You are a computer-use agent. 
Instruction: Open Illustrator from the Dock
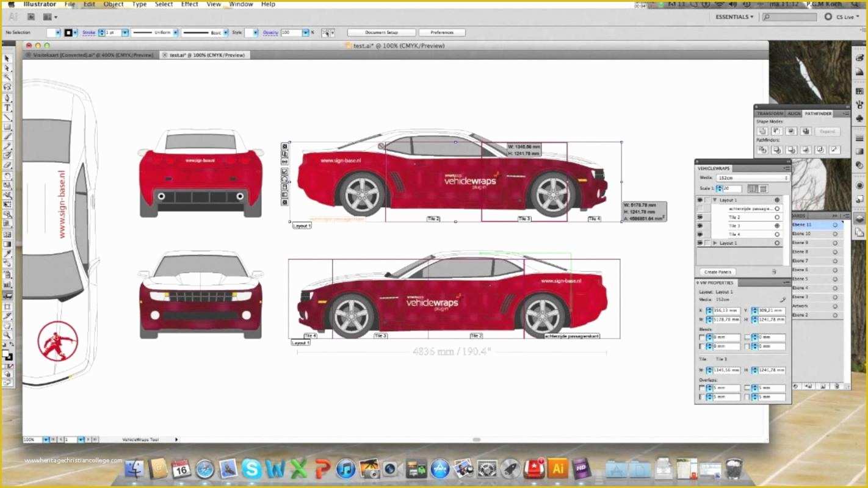557,468
